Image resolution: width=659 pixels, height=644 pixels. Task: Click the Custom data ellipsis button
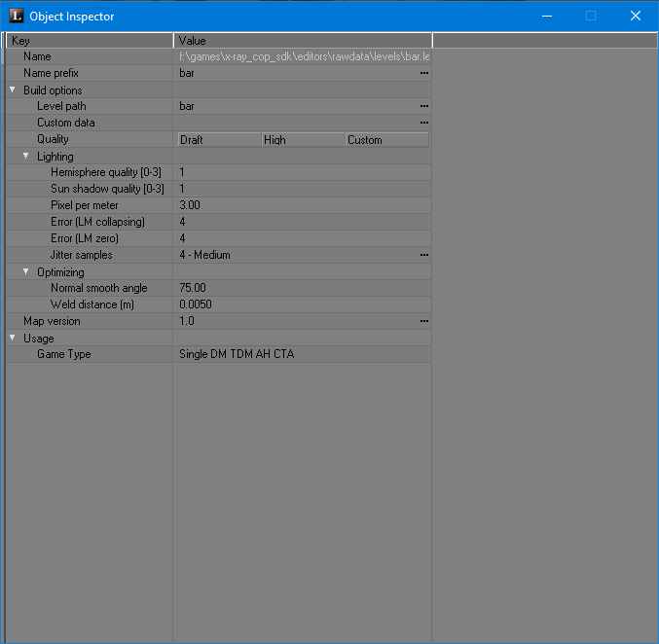423,123
